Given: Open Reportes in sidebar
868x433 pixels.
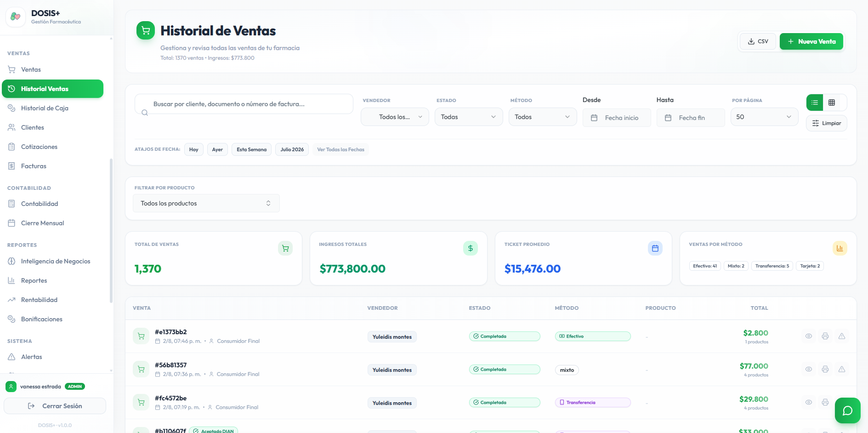Looking at the screenshot, I should coord(52,280).
